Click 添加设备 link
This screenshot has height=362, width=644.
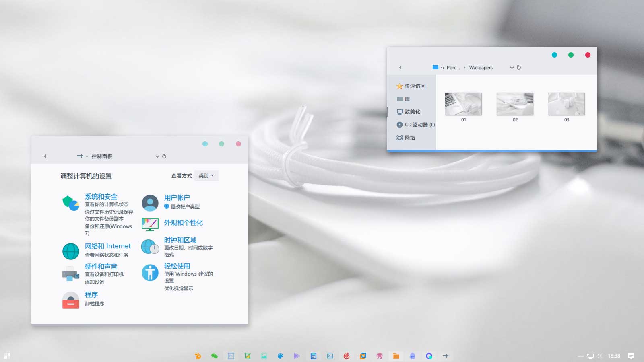click(x=95, y=282)
